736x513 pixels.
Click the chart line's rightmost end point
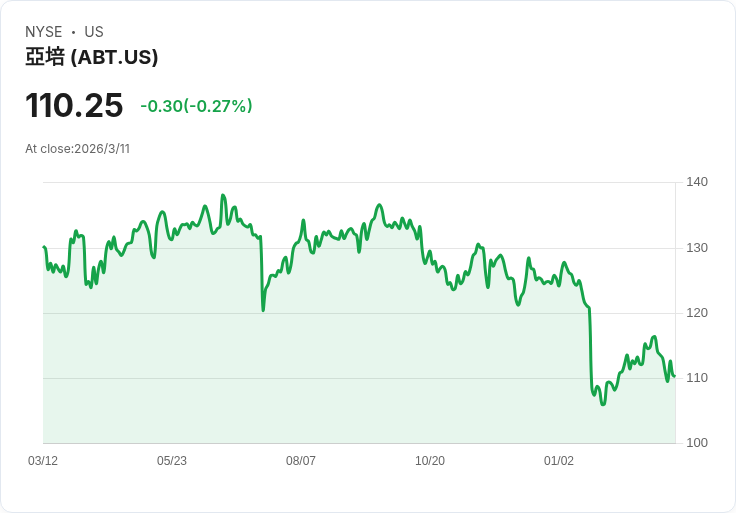[x=675, y=376]
